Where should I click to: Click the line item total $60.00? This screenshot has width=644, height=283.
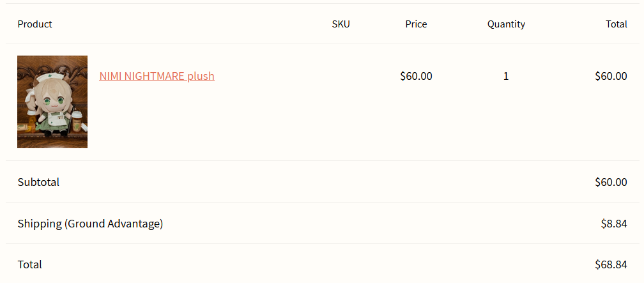pyautogui.click(x=610, y=76)
